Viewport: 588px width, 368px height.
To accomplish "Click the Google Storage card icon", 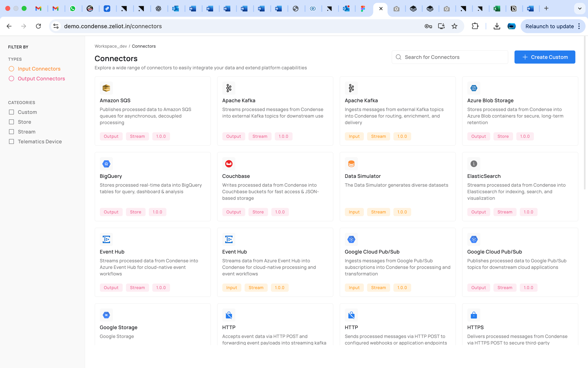I will coord(106,315).
